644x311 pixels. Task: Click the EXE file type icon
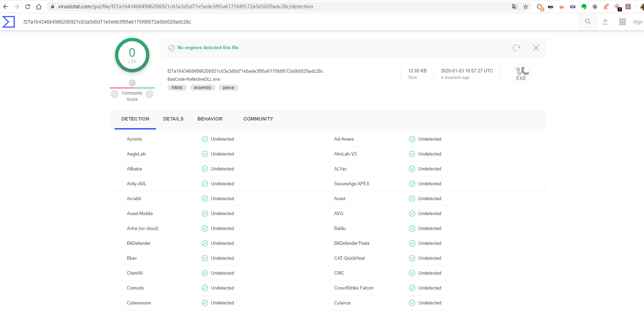[x=521, y=74]
